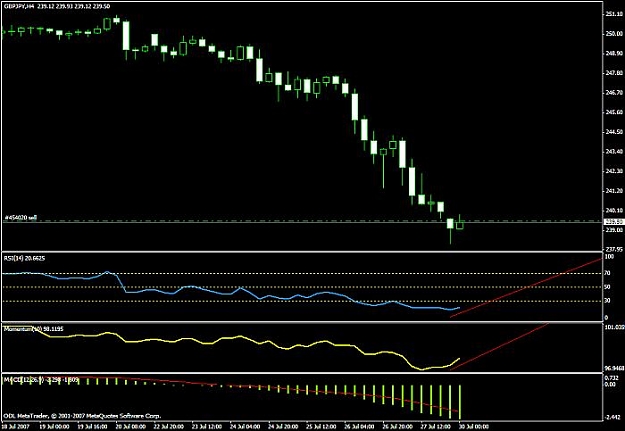Viewport: 625px width, 431px height.
Task: Click the 250.00 price axis label
Action: [614, 33]
